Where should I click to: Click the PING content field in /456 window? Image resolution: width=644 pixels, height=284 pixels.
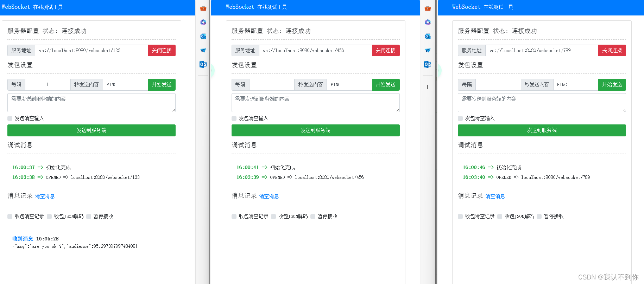click(349, 84)
